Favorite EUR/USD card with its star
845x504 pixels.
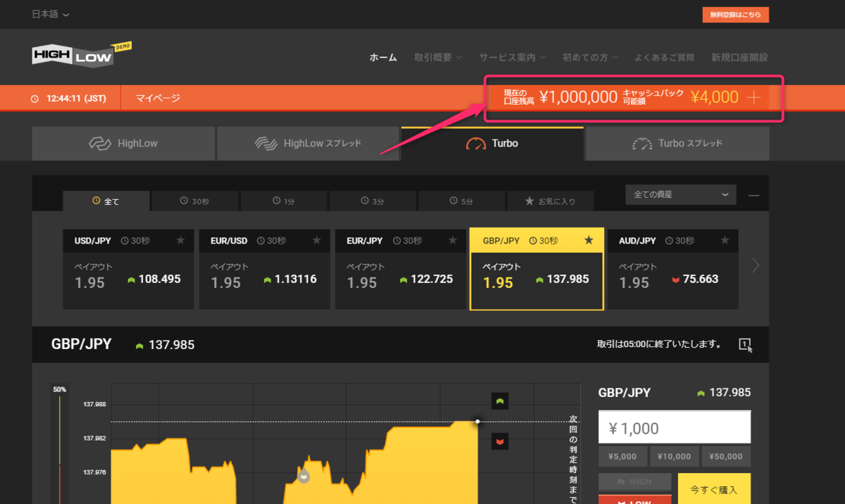coord(317,241)
